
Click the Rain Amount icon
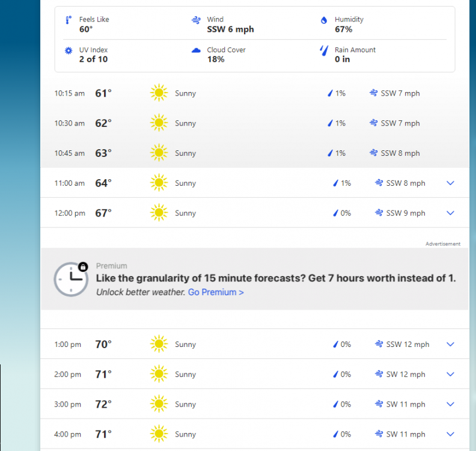pos(324,51)
